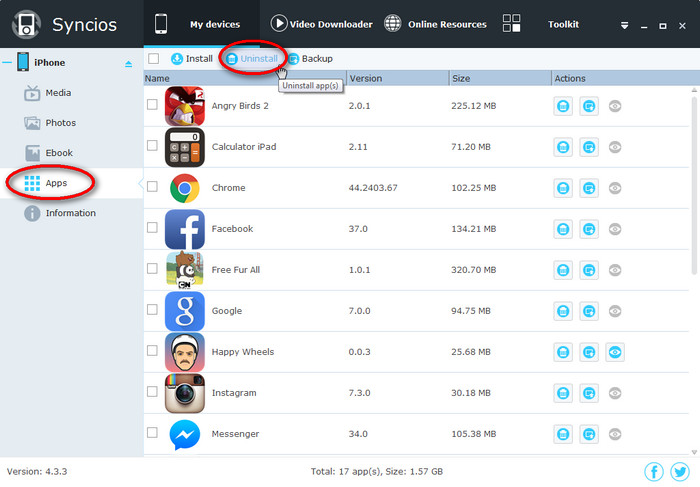Click the backup icon for Instagram
700x487 pixels.
(589, 393)
